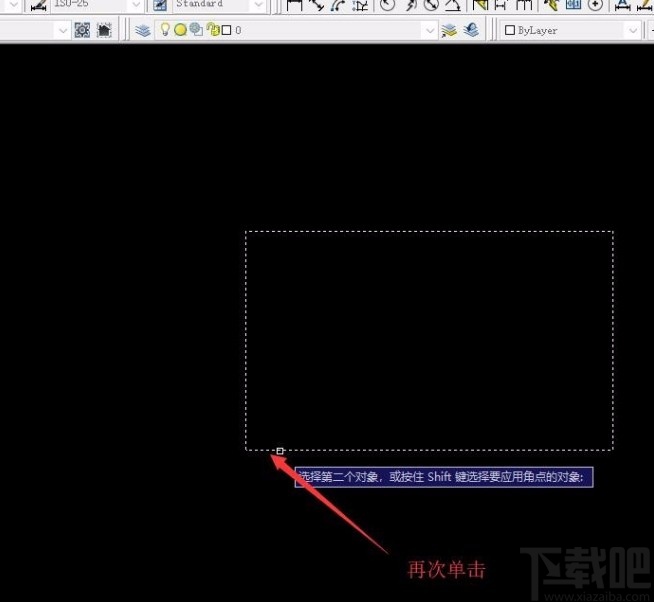Select the tolerance tool
654x602 pixels.
pyautogui.click(x=574, y=5)
